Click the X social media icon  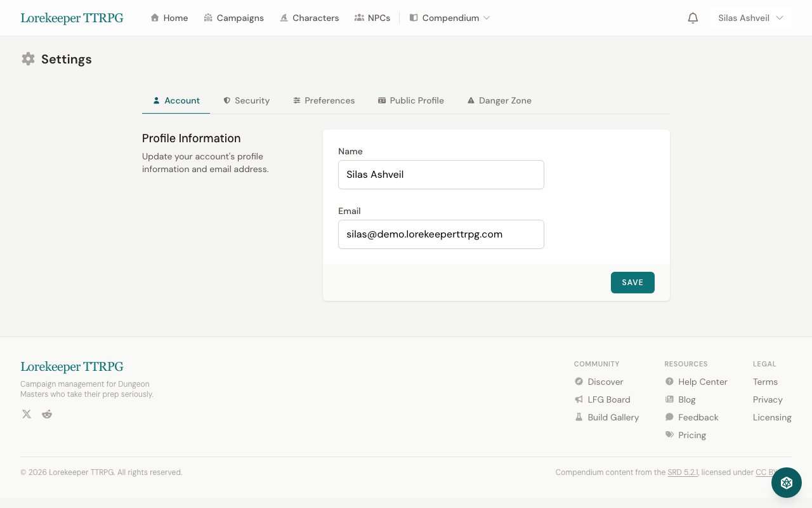[26, 413]
